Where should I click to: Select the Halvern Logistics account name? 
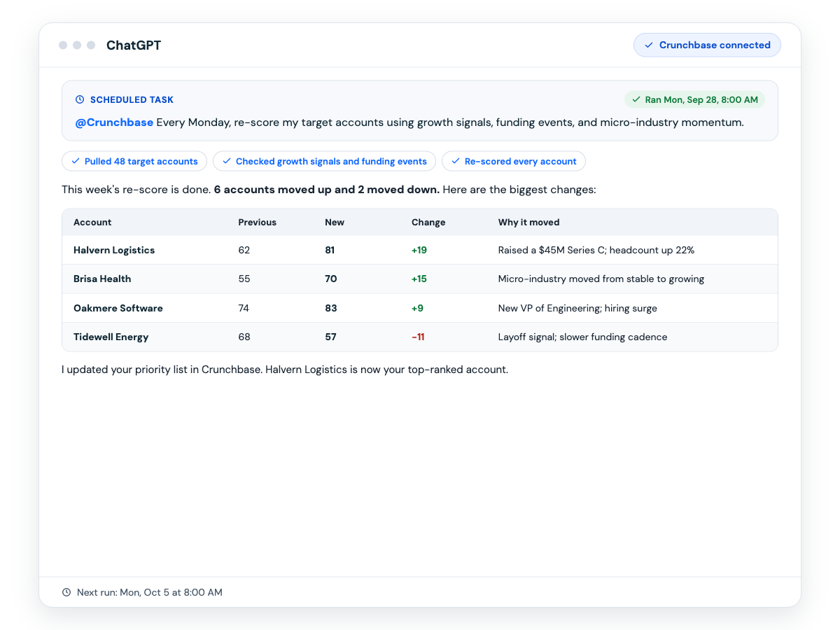point(114,250)
